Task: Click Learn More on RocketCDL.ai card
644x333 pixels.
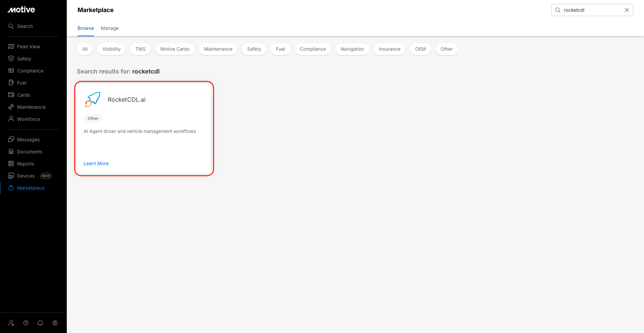Action: coord(96,163)
